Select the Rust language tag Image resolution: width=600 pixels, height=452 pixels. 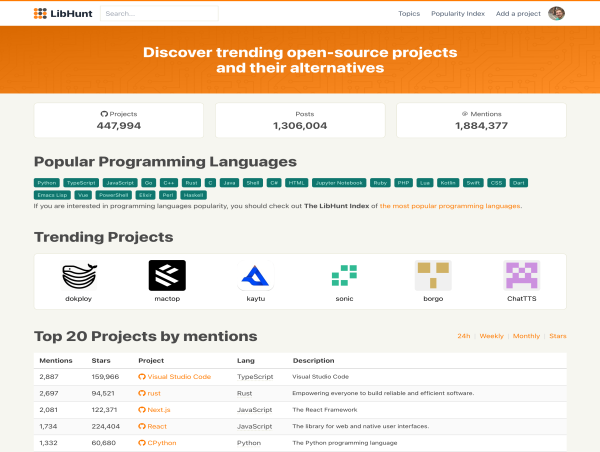click(x=191, y=183)
